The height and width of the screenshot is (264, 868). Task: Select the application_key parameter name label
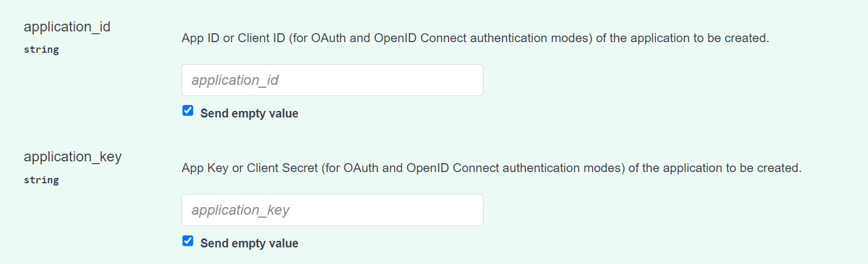point(72,157)
